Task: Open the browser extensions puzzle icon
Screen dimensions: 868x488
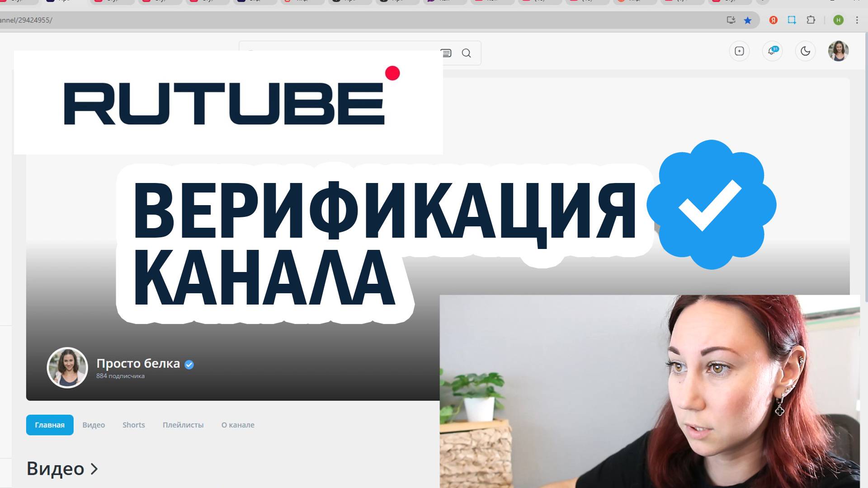Action: pyautogui.click(x=811, y=20)
